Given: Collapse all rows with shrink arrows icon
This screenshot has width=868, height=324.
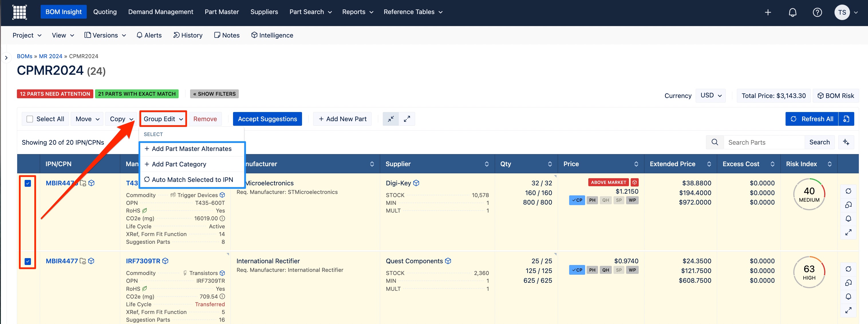Looking at the screenshot, I should (391, 119).
